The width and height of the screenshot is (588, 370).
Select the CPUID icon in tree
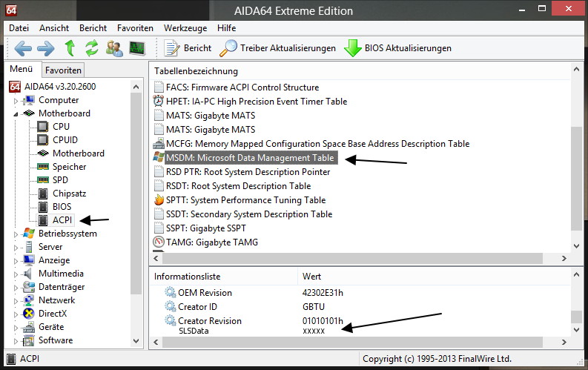[x=43, y=140]
